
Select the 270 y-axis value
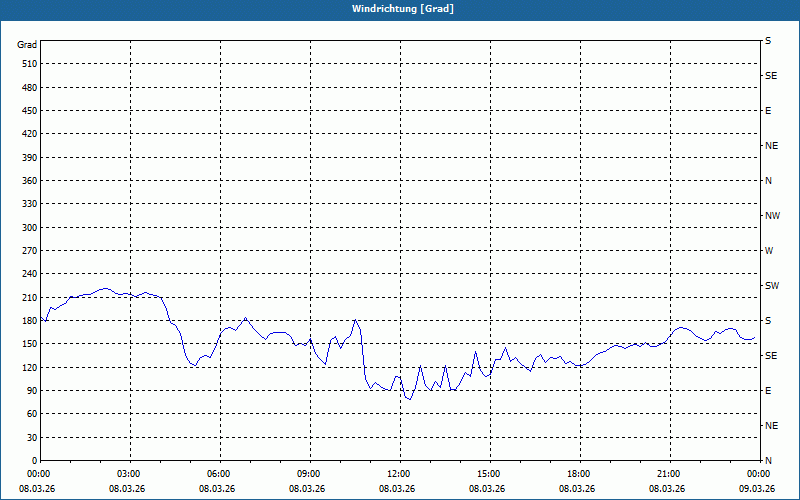pyautogui.click(x=30, y=251)
